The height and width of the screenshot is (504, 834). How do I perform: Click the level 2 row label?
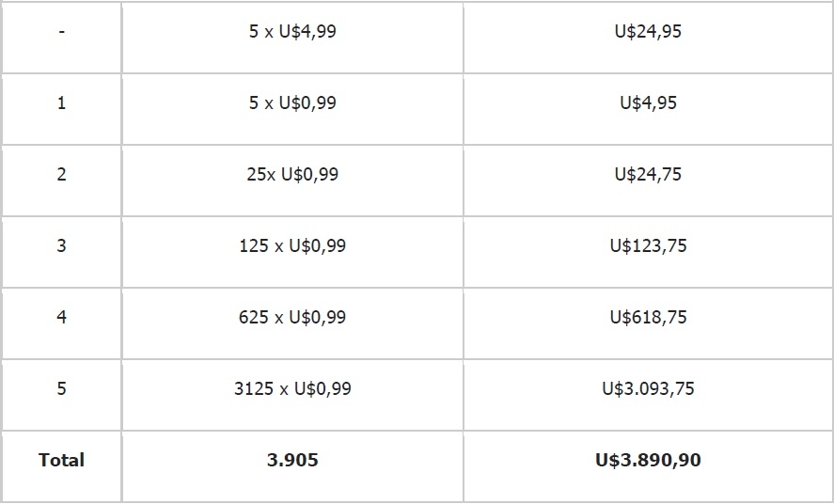pos(61,175)
